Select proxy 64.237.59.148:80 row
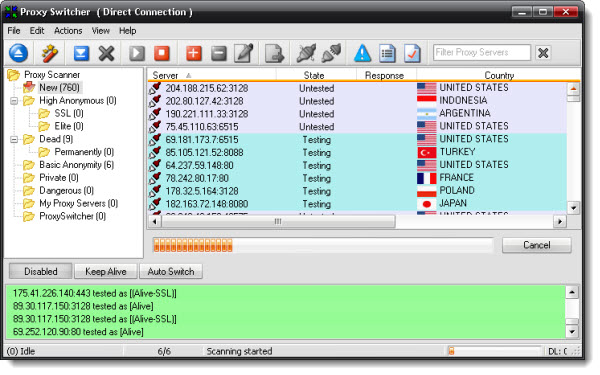Image resolution: width=600 pixels, height=375 pixels. tap(357, 165)
